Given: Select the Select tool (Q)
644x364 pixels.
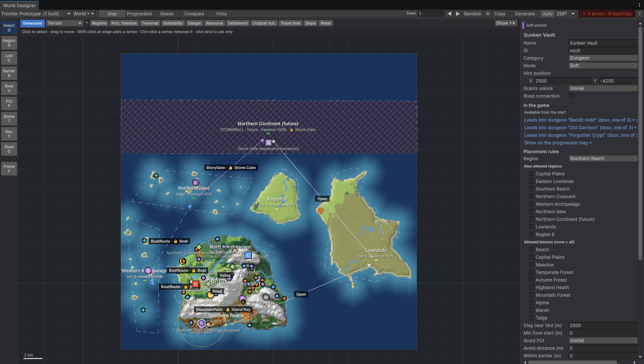Looking at the screenshot, I should pyautogui.click(x=9, y=28).
